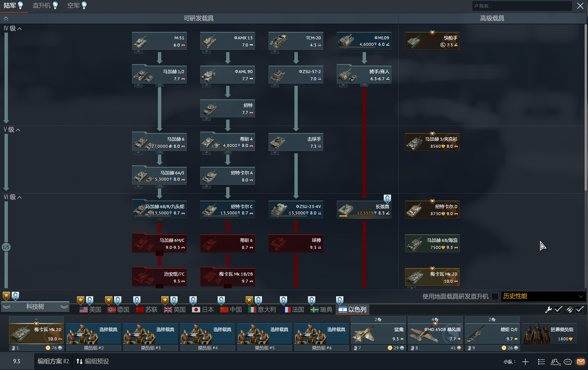Switch to the 直升机 tab
This screenshot has width=588, height=370.
(45, 6)
